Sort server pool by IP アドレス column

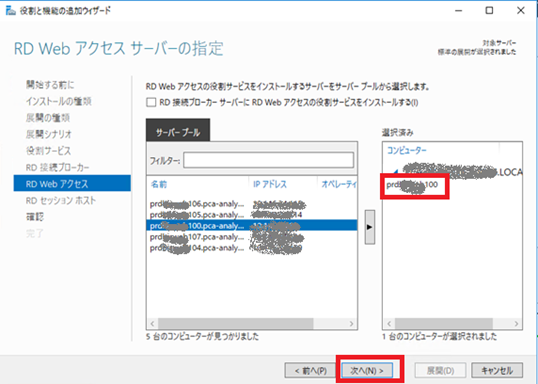[x=270, y=184]
